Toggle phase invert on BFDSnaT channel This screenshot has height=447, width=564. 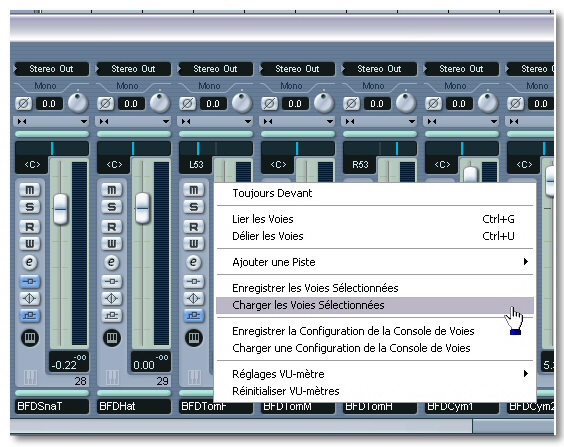click(23, 104)
